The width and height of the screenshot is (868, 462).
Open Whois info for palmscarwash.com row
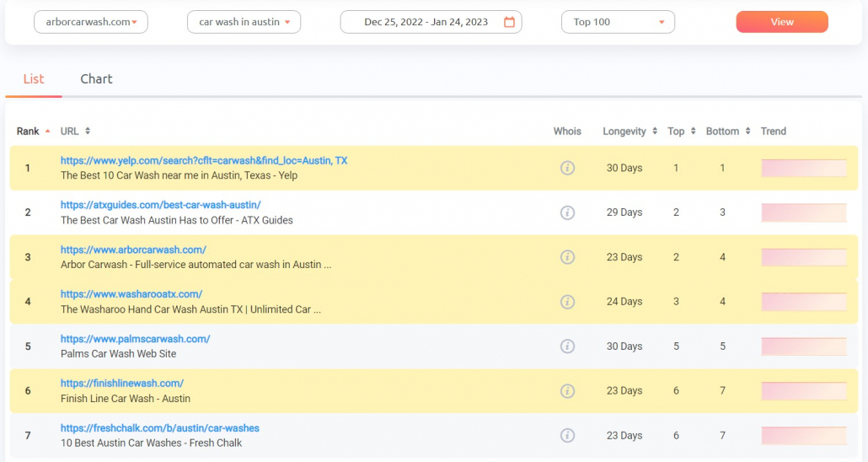coord(567,346)
